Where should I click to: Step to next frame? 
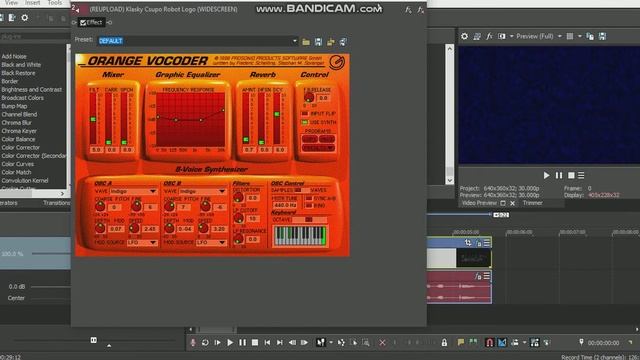[304, 342]
